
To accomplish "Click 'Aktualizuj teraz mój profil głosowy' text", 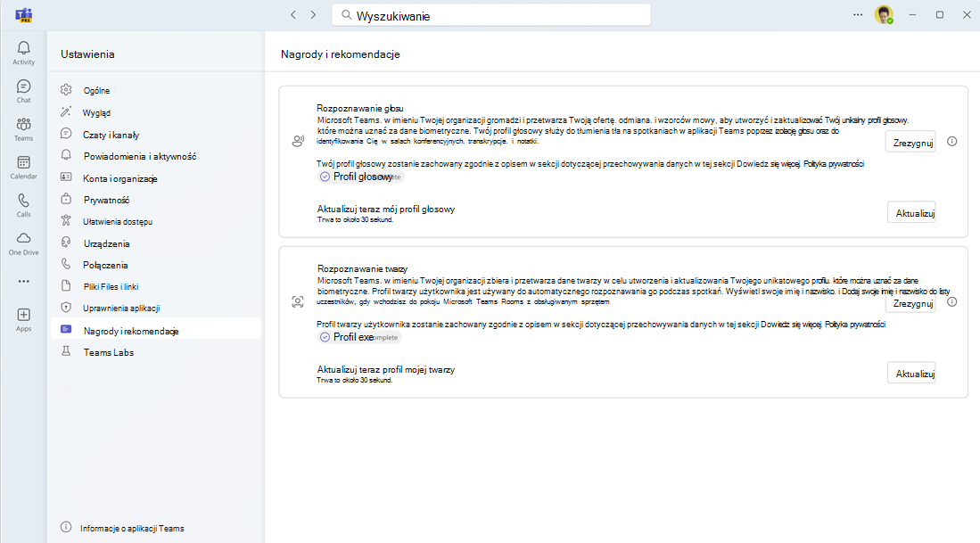I will pos(385,210).
